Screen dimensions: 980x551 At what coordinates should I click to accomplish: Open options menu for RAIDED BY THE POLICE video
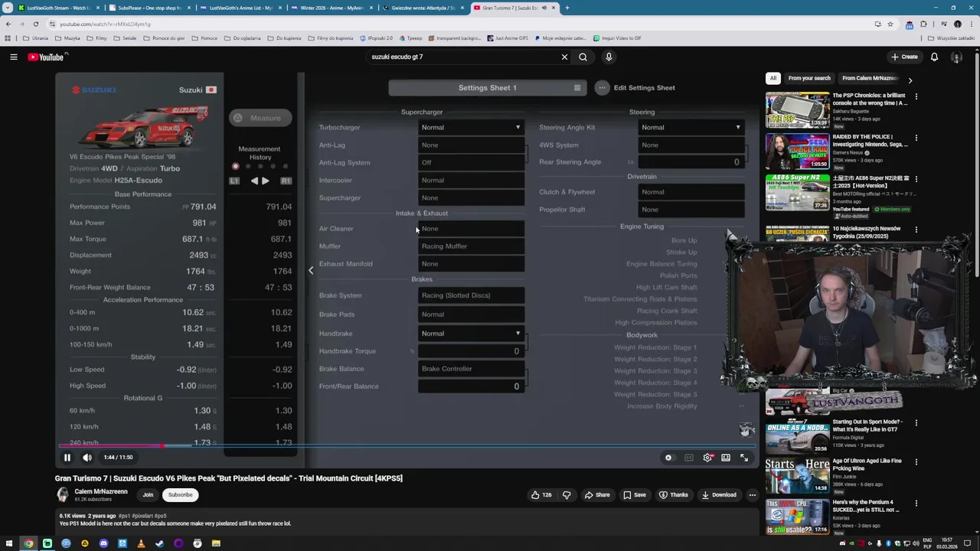[x=916, y=139]
